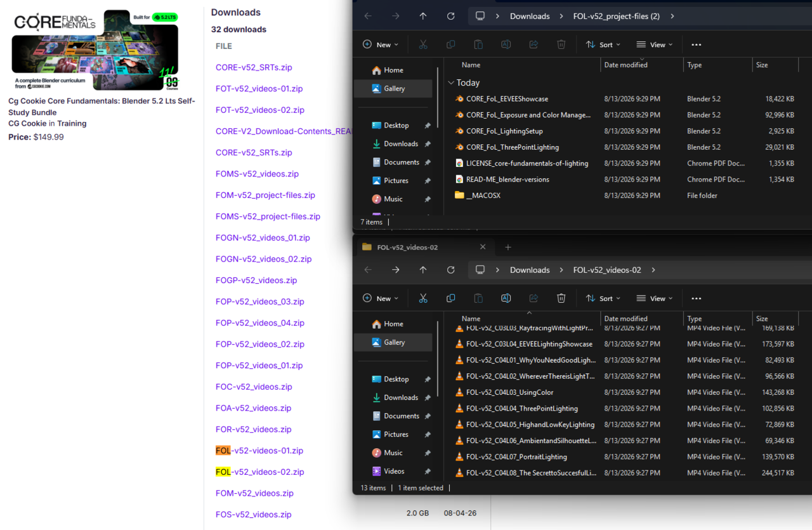Select FOL-v52_C04L03_UsingColor video file
This screenshot has width=812, height=530.
pos(510,392)
